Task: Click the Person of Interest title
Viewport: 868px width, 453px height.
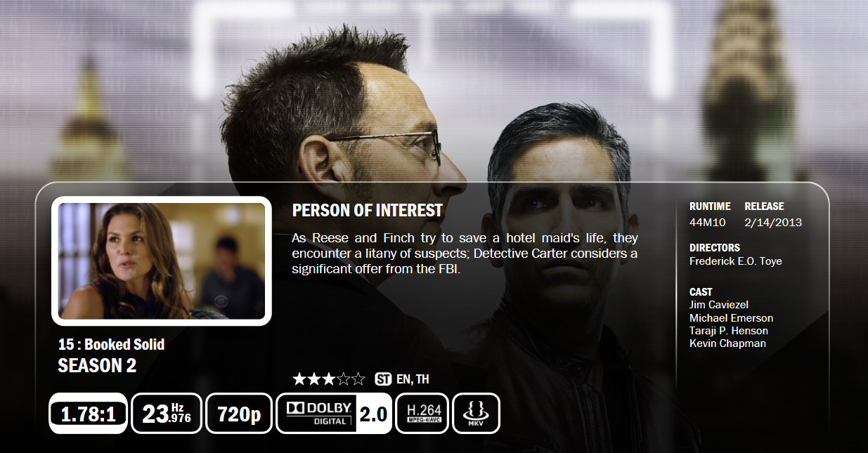Action: click(x=368, y=210)
